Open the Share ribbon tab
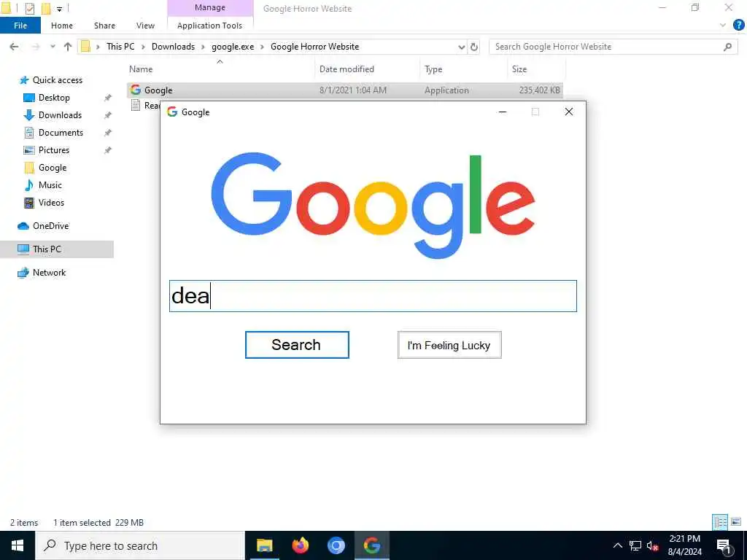Screen dimensions: 747x560 tap(104, 26)
